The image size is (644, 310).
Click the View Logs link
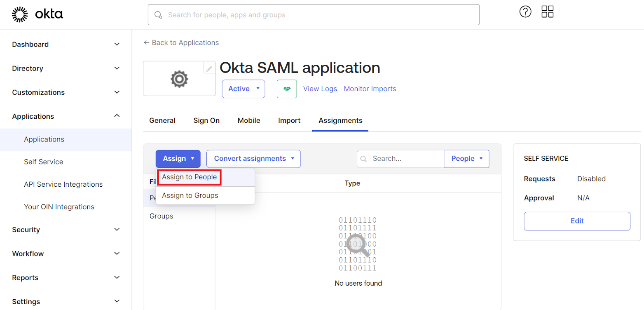click(320, 89)
